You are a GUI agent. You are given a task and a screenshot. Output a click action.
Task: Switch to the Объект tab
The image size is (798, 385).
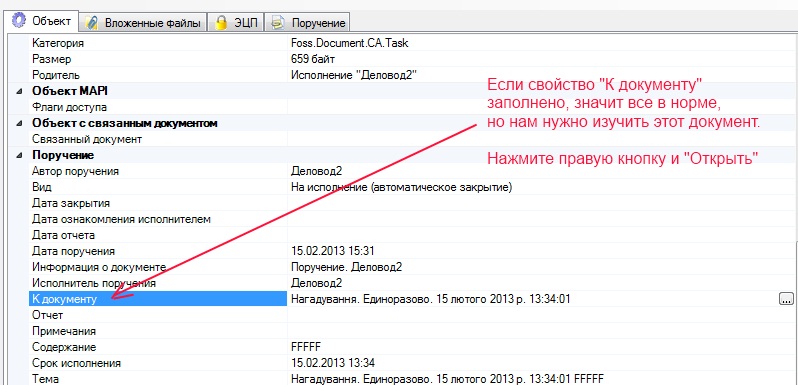pos(41,21)
